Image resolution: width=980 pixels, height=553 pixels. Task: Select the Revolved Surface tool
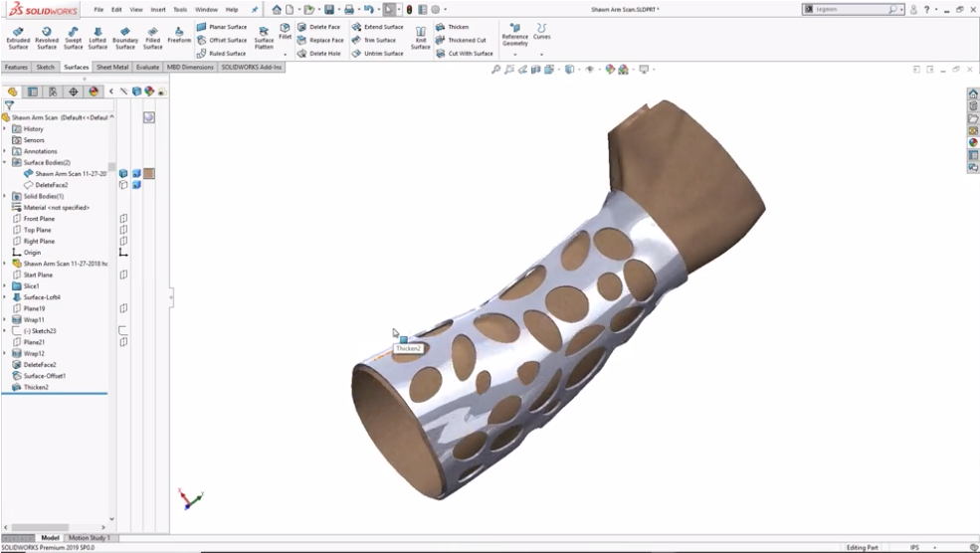46,38
